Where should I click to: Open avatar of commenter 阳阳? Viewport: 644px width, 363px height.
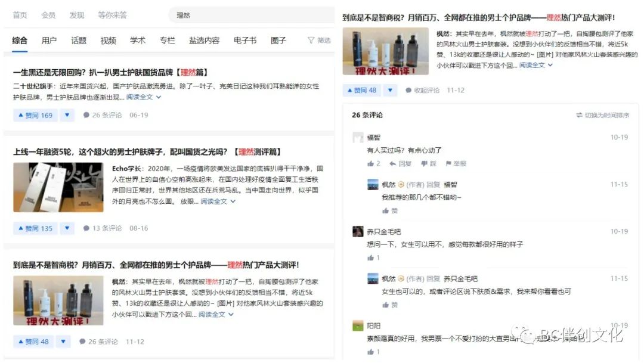358,325
